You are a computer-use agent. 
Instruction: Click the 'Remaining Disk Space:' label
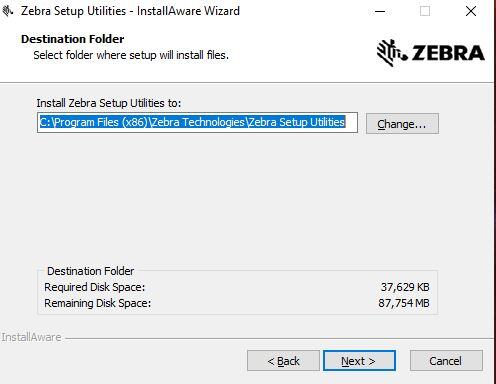point(97,303)
